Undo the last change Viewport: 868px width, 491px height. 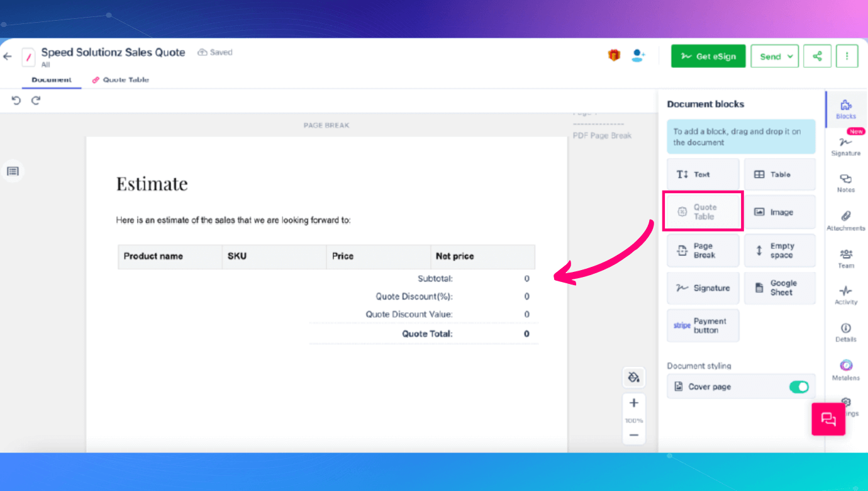point(16,101)
